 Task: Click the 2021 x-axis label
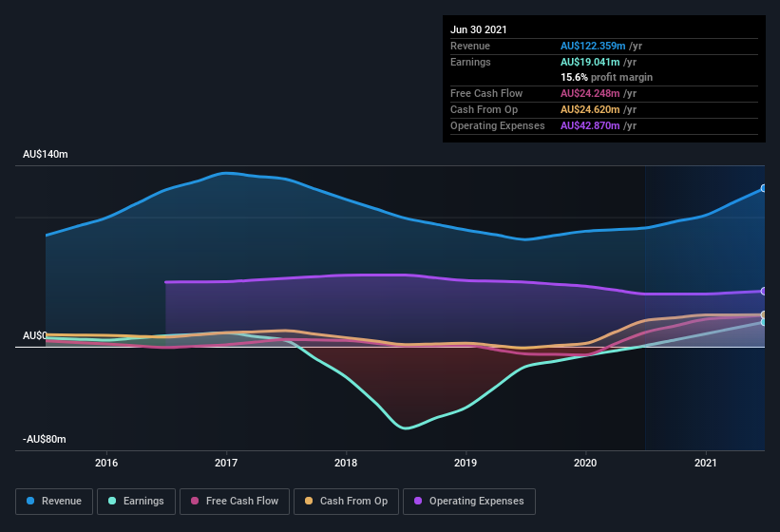[x=705, y=463]
